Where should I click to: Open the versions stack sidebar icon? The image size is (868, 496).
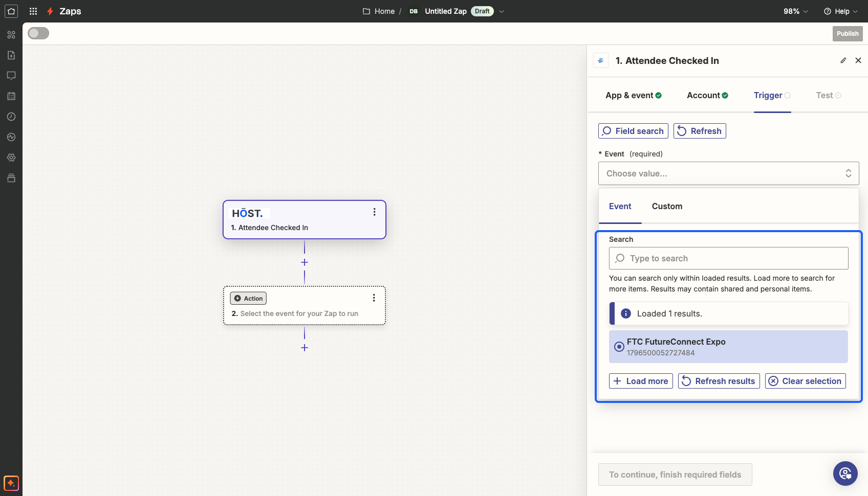11,178
